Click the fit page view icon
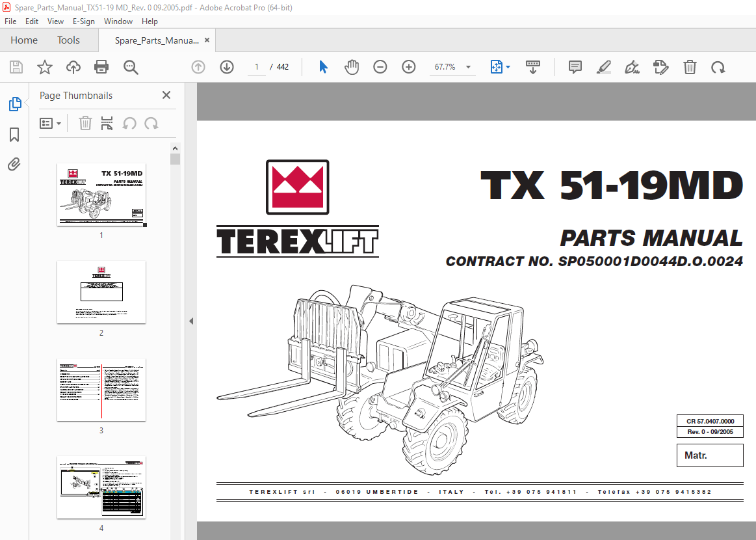The height and width of the screenshot is (540, 756). coord(496,67)
